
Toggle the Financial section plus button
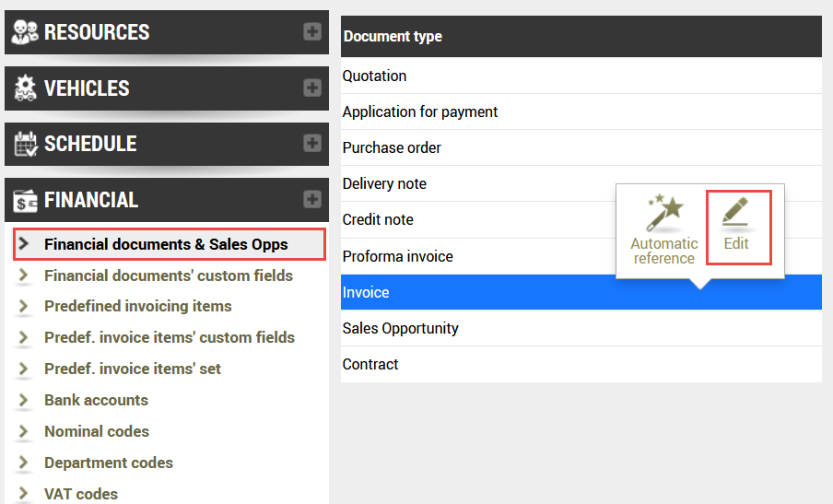[312, 199]
